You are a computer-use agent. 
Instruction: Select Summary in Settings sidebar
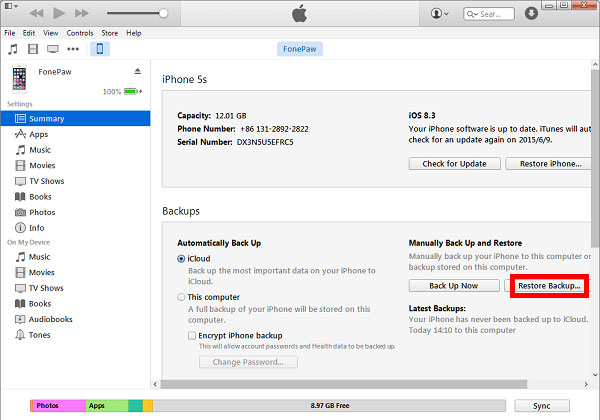(75, 118)
